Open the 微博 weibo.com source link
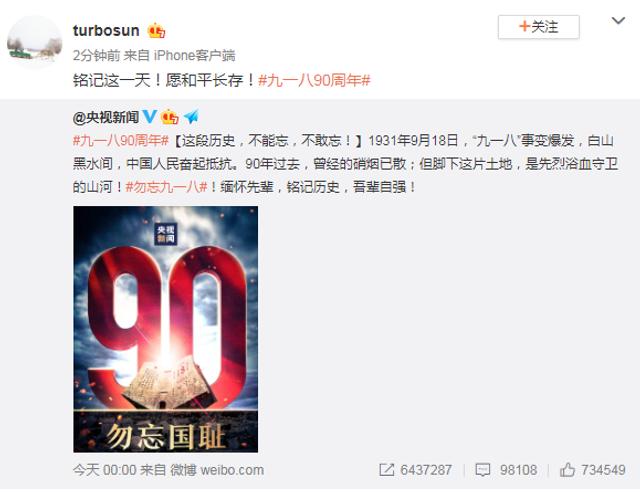The image size is (640, 492). coord(217,470)
